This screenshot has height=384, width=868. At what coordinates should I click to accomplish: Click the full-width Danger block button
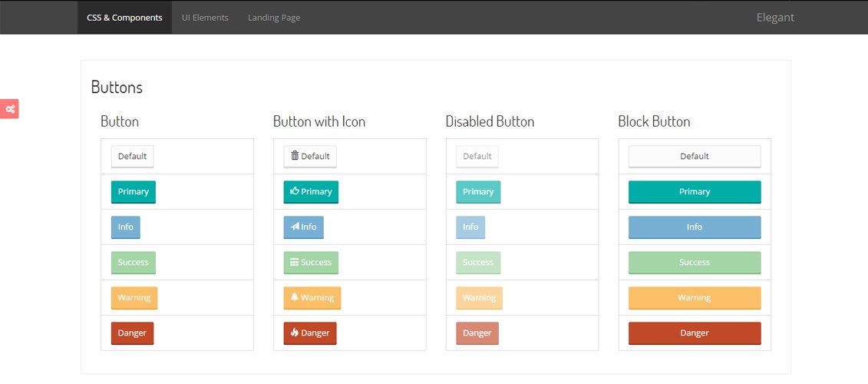coord(695,333)
